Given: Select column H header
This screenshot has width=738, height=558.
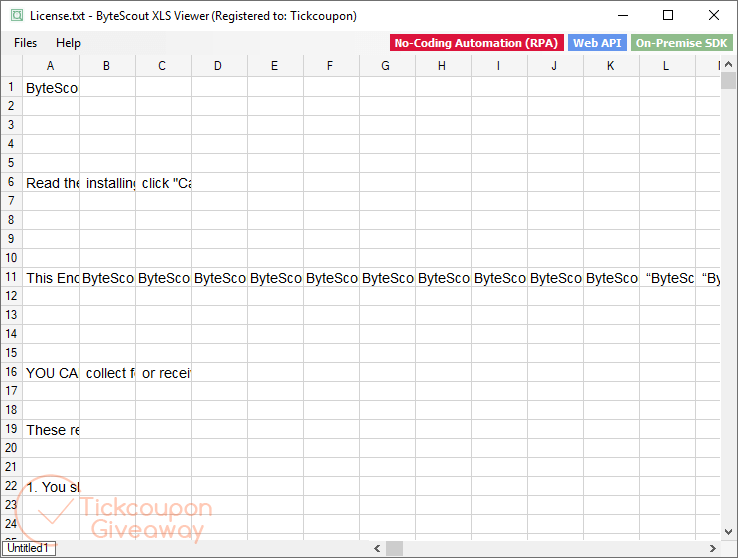Looking at the screenshot, I should 443,66.
